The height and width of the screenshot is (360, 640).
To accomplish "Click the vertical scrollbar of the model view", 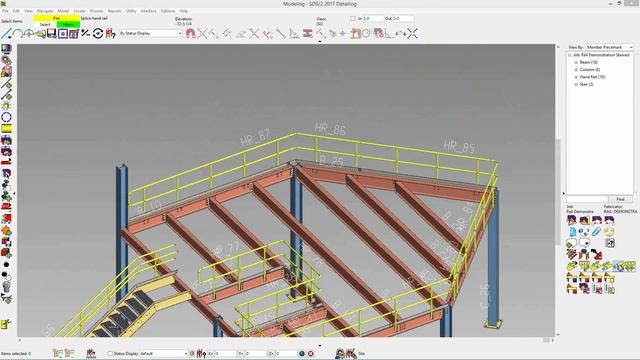I will pyautogui.click(x=558, y=191).
